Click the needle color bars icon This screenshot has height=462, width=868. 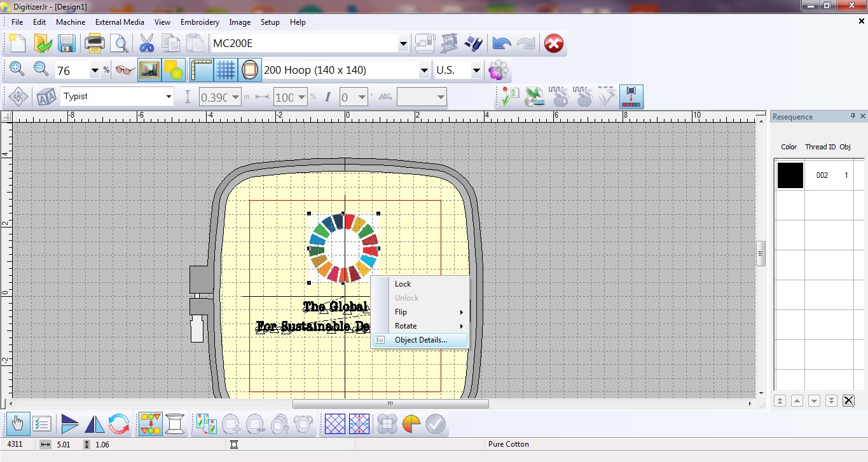[631, 97]
